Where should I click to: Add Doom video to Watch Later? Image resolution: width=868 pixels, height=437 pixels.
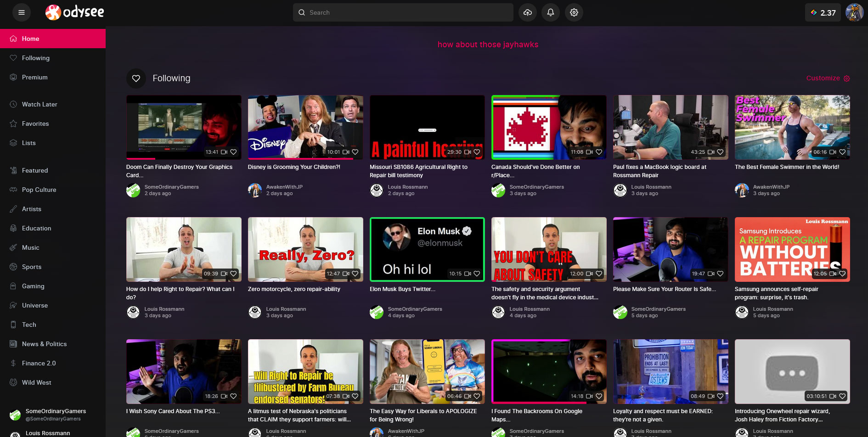click(x=224, y=152)
